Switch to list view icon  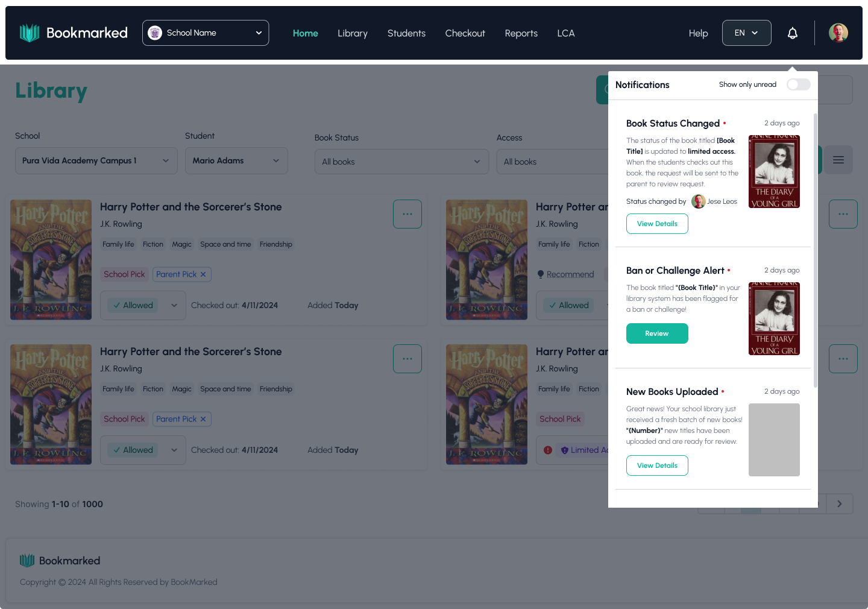838,160
